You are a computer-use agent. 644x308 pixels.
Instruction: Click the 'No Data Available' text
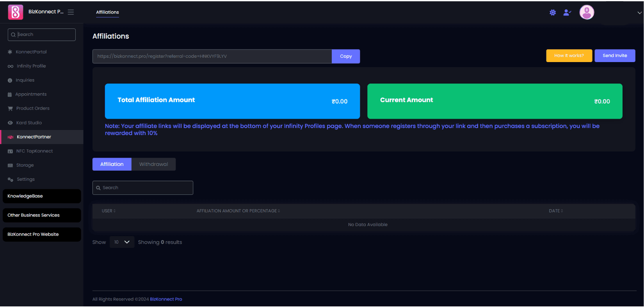pos(368,225)
